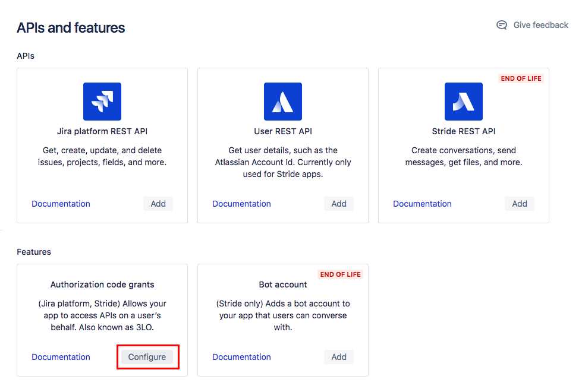The height and width of the screenshot is (392, 585).
Task: Click the Jira platform REST API title
Action: (102, 131)
